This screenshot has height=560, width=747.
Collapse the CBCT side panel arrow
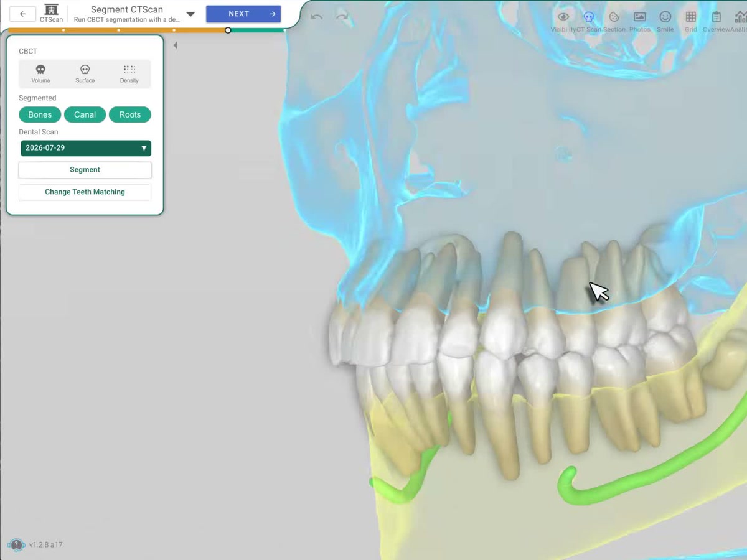[x=175, y=45]
